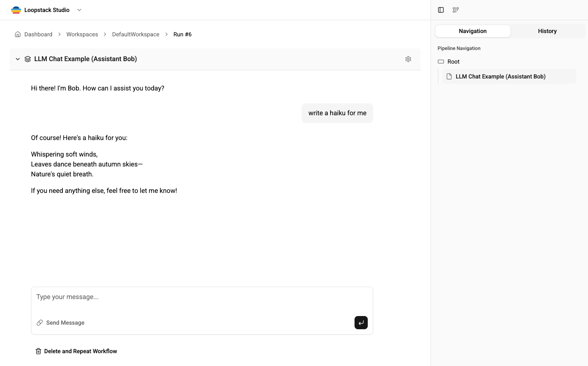Click the Root folder icon in Pipeline Navigation
Viewport: 588px width, 366px height.
click(x=440, y=61)
